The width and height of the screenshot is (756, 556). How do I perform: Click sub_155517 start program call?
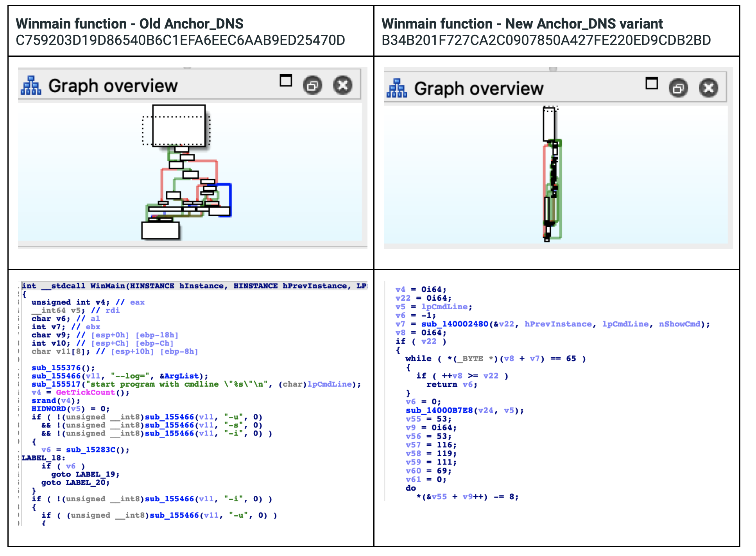[196, 384]
